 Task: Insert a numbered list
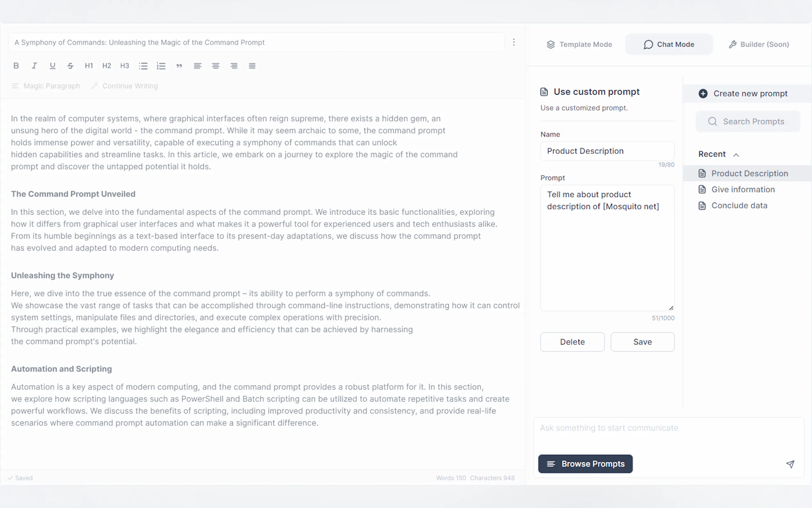click(x=161, y=66)
